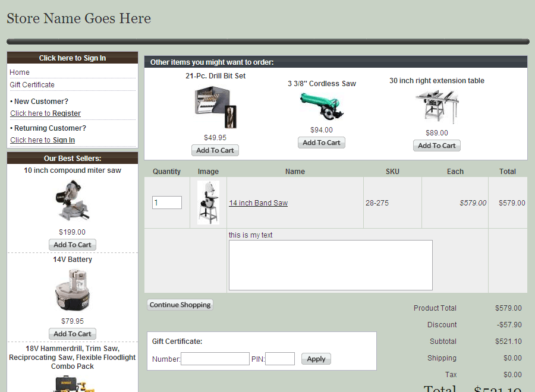Click the gift certificate Number field
This screenshot has height=392, width=535.
(x=215, y=359)
